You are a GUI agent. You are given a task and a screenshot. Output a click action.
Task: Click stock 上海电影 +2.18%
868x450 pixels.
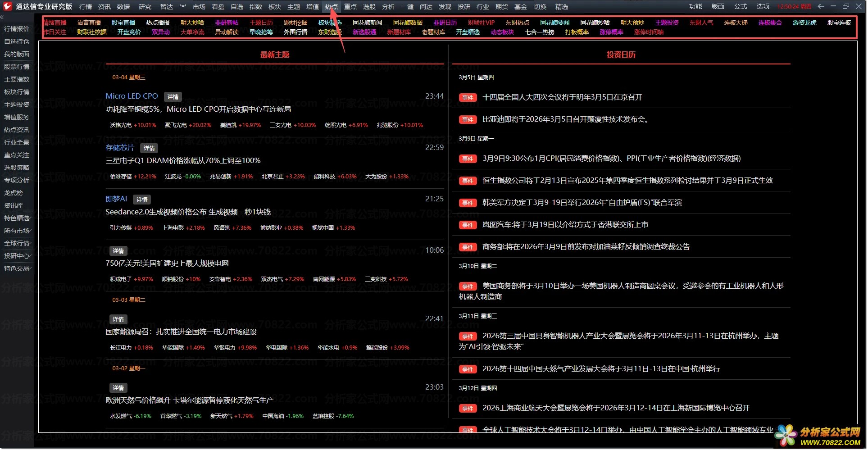pos(183,228)
